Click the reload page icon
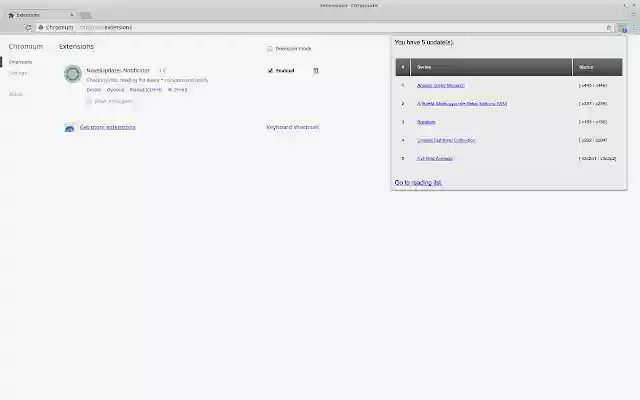Screen dimensions: 640x400 28,27
